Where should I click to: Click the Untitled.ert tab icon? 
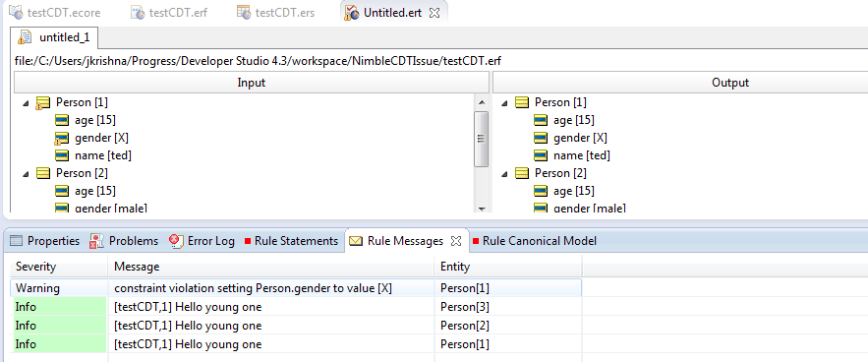tap(352, 12)
